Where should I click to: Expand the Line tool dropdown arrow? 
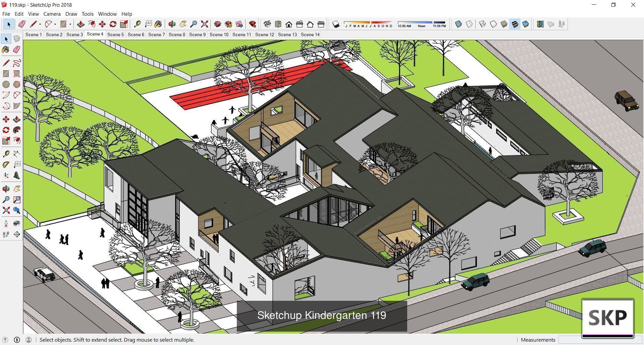coord(40,24)
